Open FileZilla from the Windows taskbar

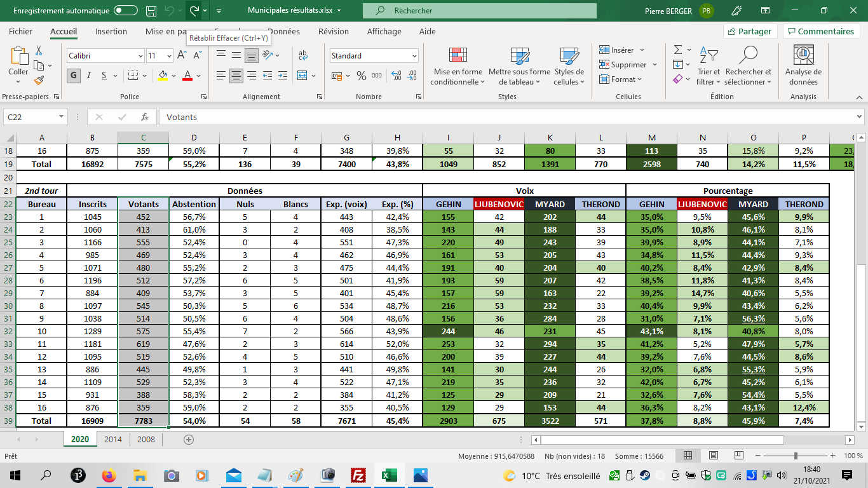[x=358, y=475]
